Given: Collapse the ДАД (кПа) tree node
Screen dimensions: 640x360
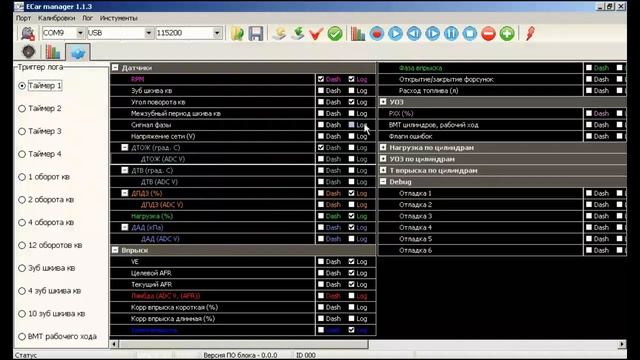Looking at the screenshot, I should [125, 227].
